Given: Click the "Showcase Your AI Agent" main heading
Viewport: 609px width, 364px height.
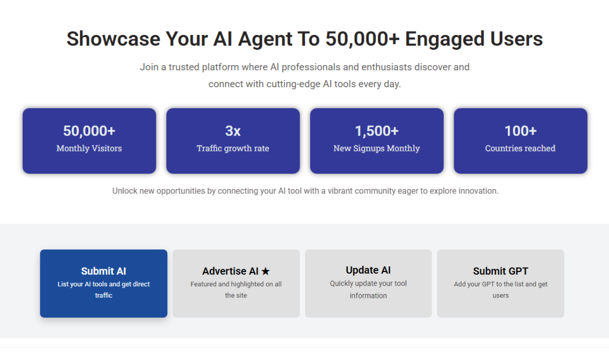Looking at the screenshot, I should pyautogui.click(x=304, y=39).
